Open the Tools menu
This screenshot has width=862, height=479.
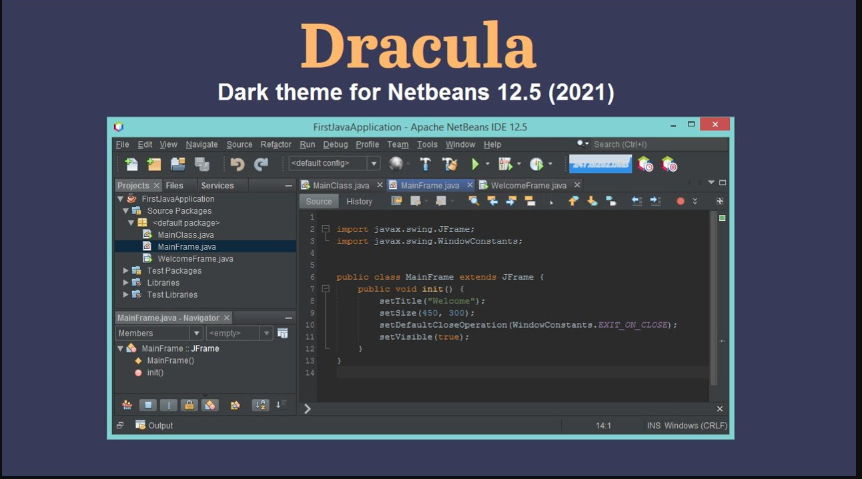[427, 145]
